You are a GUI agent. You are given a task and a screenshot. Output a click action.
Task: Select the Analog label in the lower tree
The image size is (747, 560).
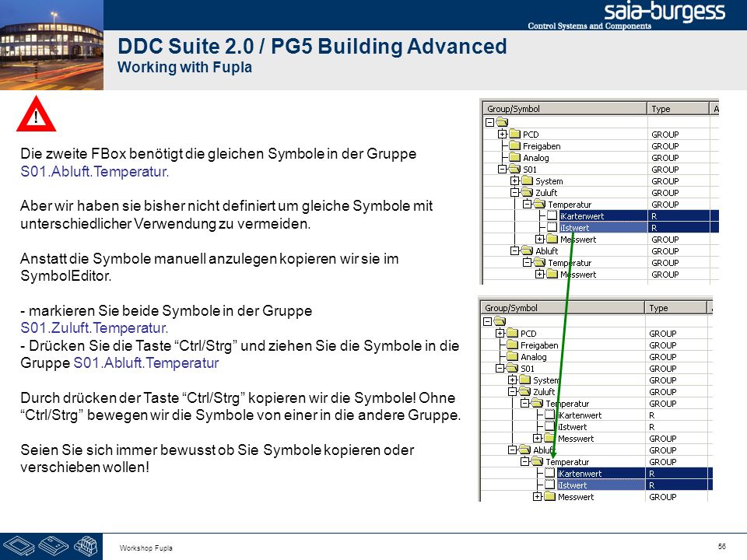534,357
